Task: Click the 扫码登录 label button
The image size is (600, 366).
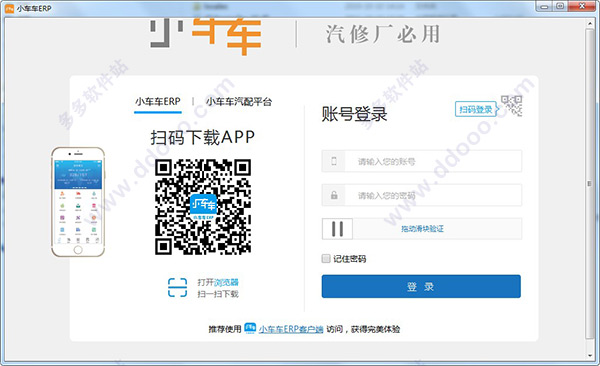Action: point(476,109)
